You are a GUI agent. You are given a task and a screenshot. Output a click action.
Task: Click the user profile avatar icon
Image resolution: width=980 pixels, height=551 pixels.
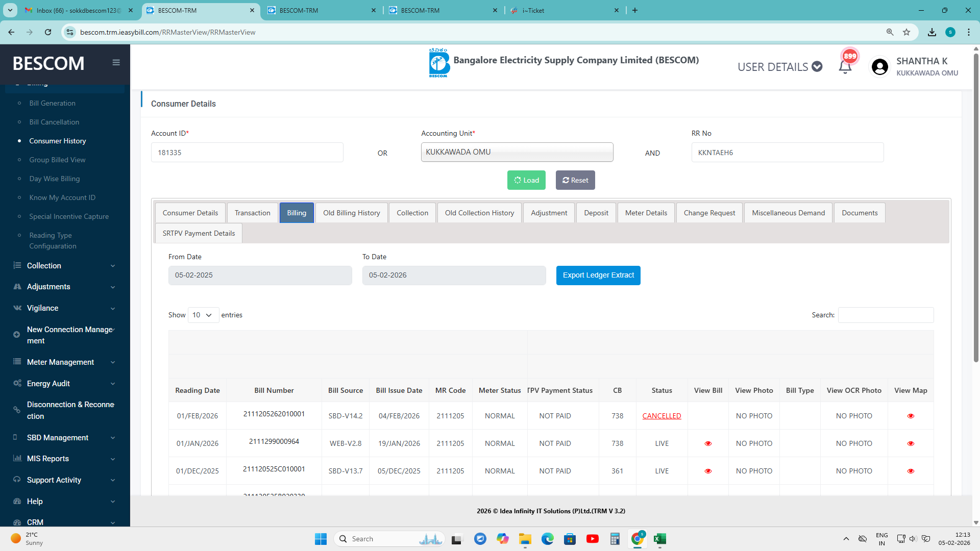click(x=879, y=67)
